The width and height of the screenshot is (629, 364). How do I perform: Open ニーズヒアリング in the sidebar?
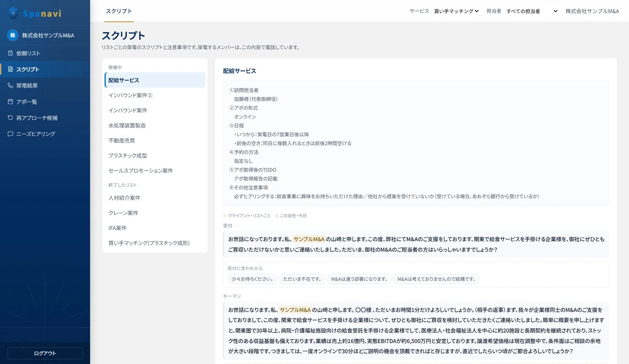[x=45, y=134]
